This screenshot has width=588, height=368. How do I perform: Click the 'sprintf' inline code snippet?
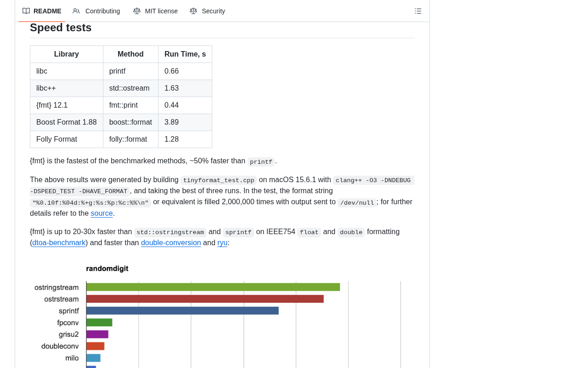click(238, 232)
